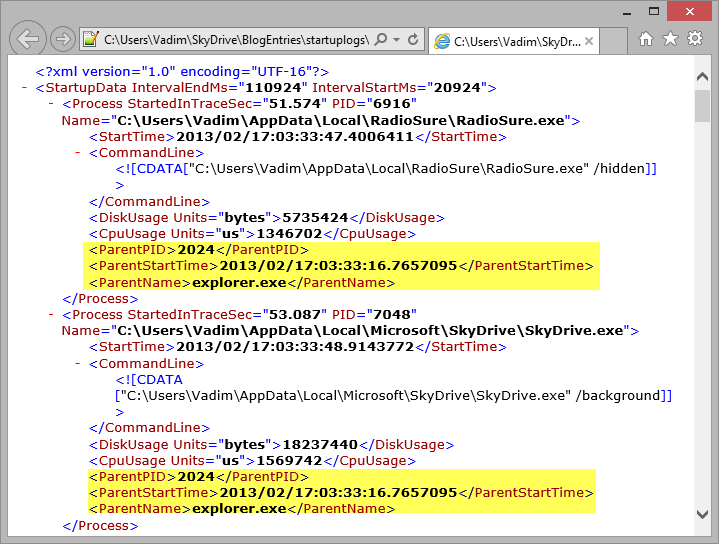Click the search magnifier in address bar
Viewport: 719px width, 544px height.
pos(381,39)
